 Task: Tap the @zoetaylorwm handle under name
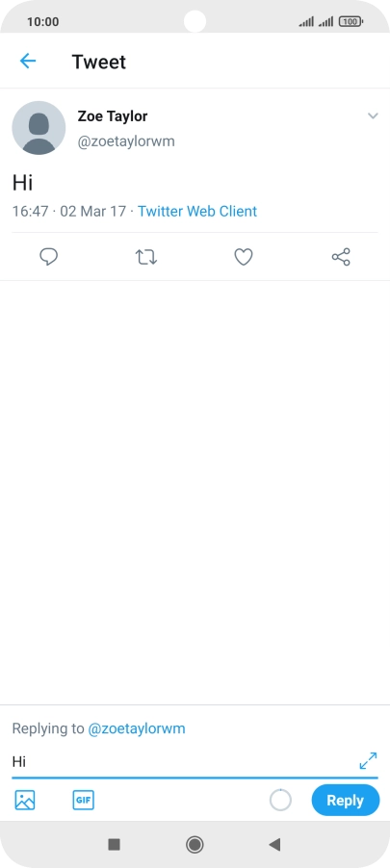(126, 141)
